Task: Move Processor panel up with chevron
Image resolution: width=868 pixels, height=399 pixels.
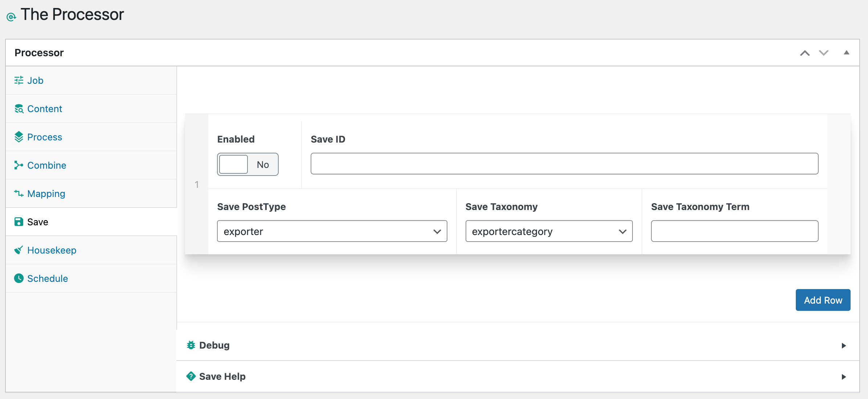Action: tap(804, 53)
